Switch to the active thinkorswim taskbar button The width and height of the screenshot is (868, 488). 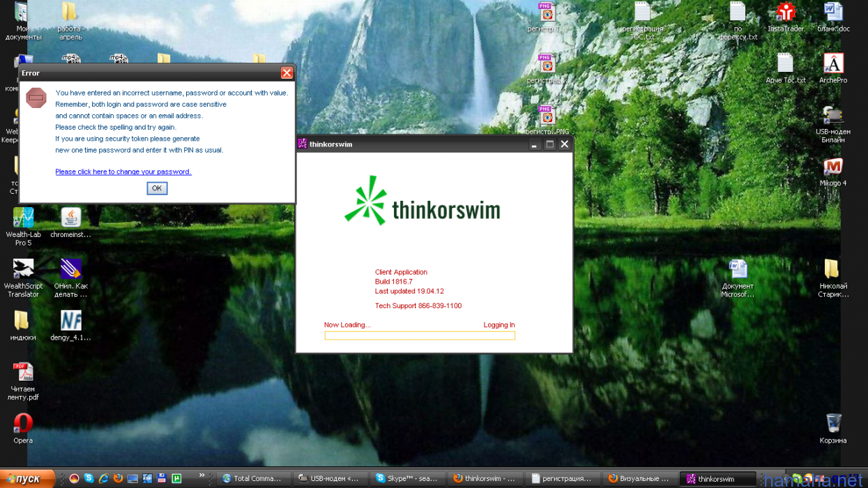click(x=718, y=479)
